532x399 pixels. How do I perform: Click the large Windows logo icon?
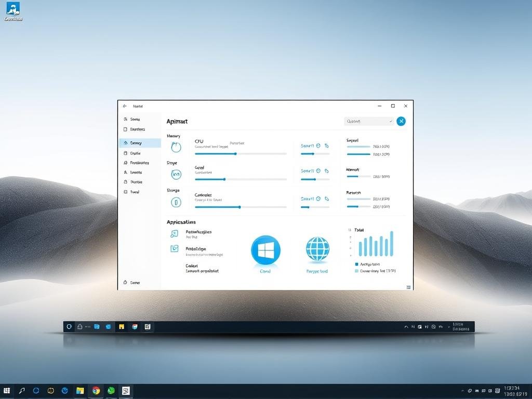[265, 250]
